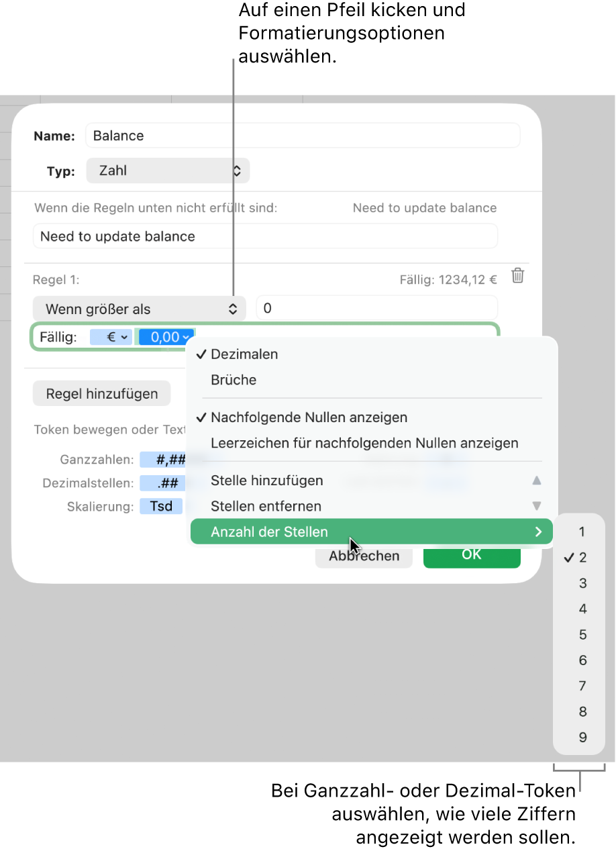
Task: Open the Typ Zahl dropdown
Action: (x=168, y=170)
